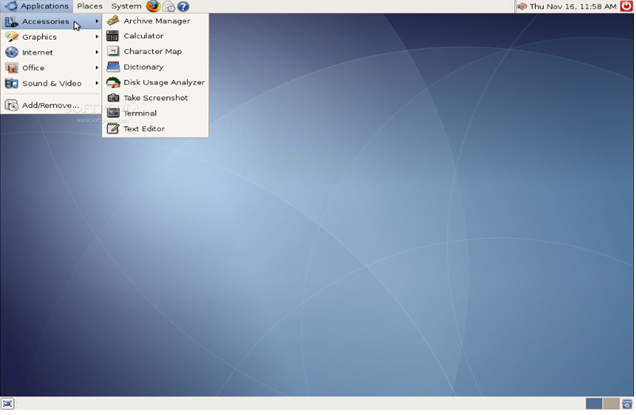Select Take Screenshot menu entry
This screenshot has height=415, width=636.
[x=154, y=98]
